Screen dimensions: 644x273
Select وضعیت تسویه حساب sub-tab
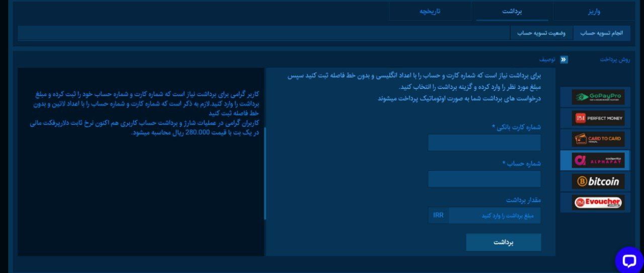tap(541, 33)
